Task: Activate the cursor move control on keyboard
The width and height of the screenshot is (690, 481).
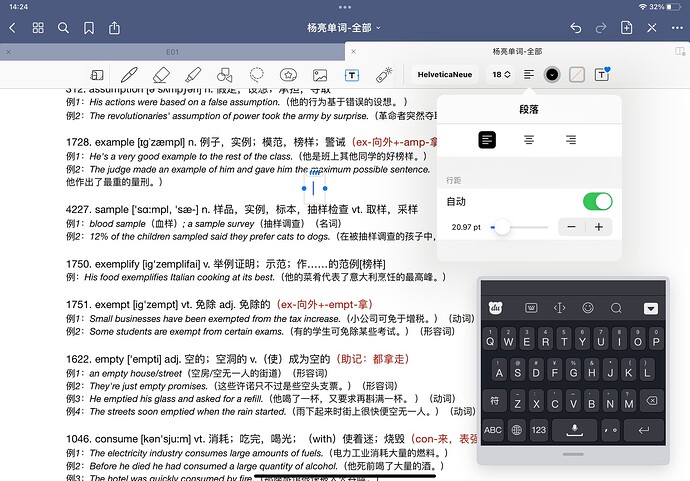Action: [559, 308]
